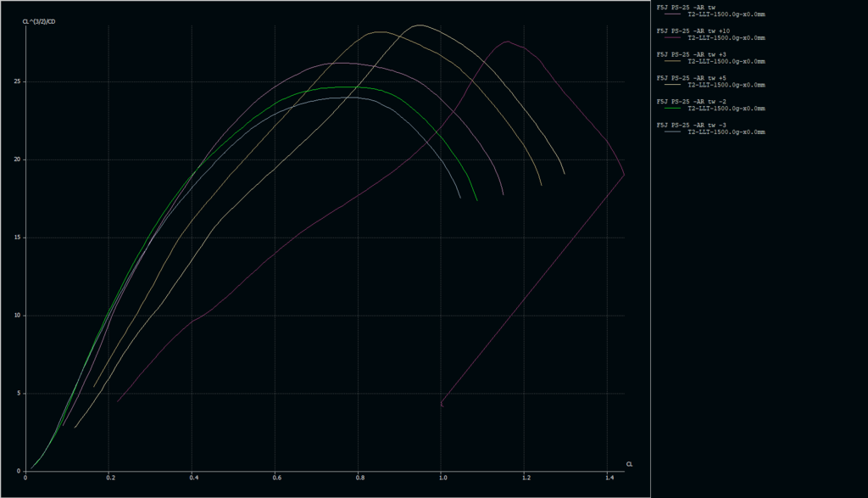Click the CL^(3/2)/CD y-axis title
This screenshot has width=868, height=498.
tap(39, 20)
